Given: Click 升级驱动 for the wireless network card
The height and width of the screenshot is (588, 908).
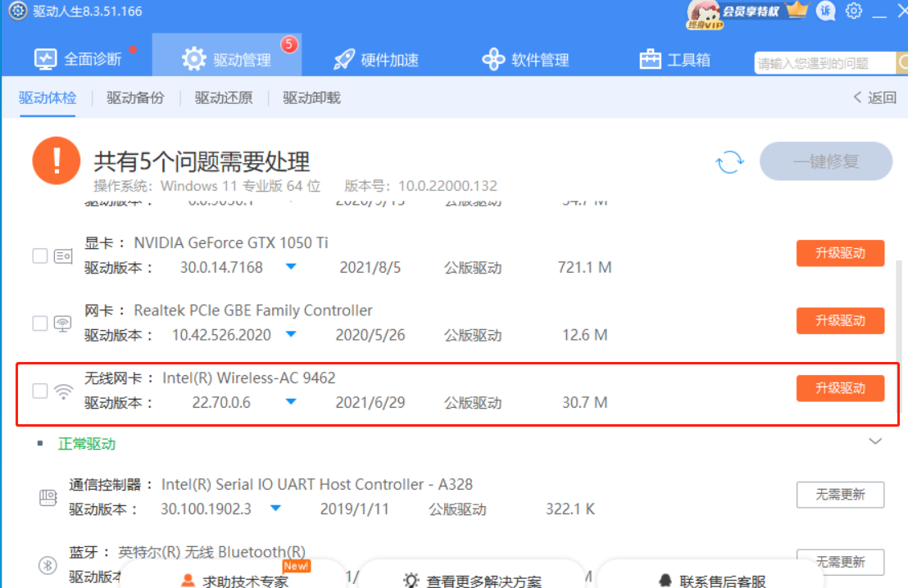Looking at the screenshot, I should [x=840, y=388].
